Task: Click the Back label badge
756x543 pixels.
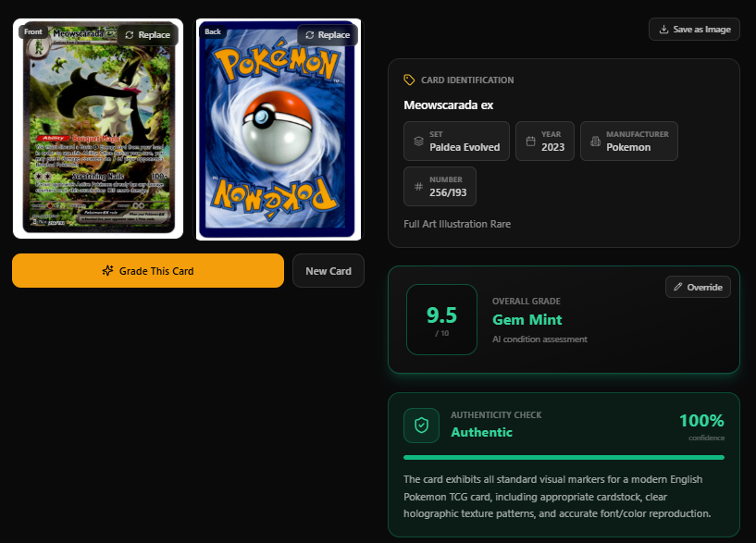Action: pyautogui.click(x=213, y=31)
